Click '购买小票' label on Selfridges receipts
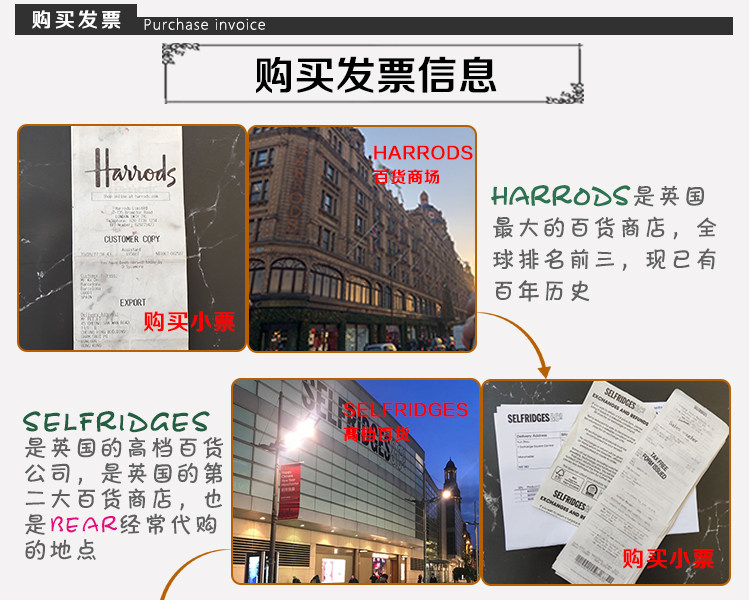749x600 pixels. (x=668, y=558)
